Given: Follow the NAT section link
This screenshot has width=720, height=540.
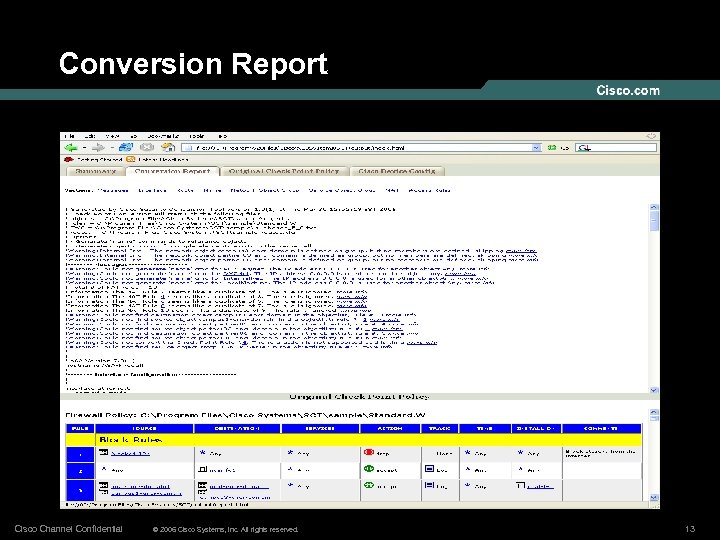Looking at the screenshot, I should [392, 190].
